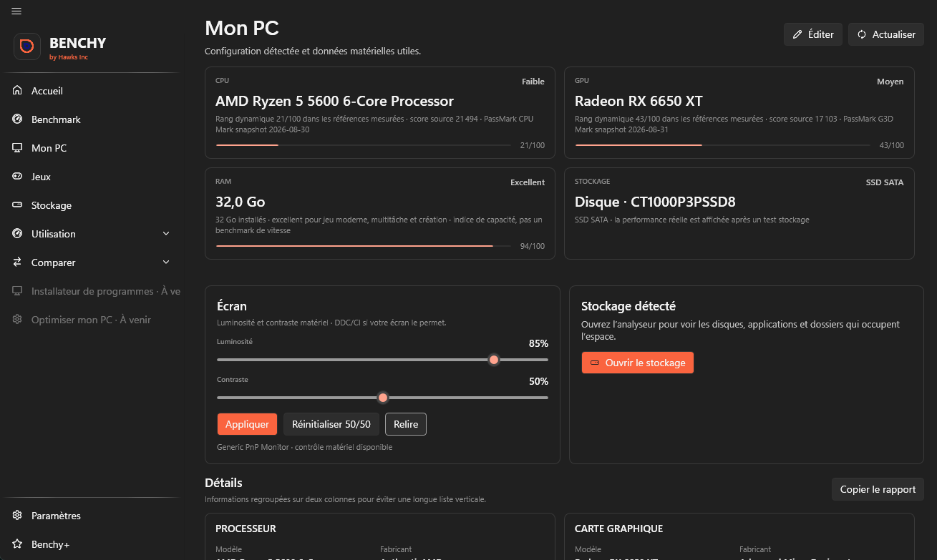
Task: Click the Stockage détecté heading
Action: coord(628,306)
